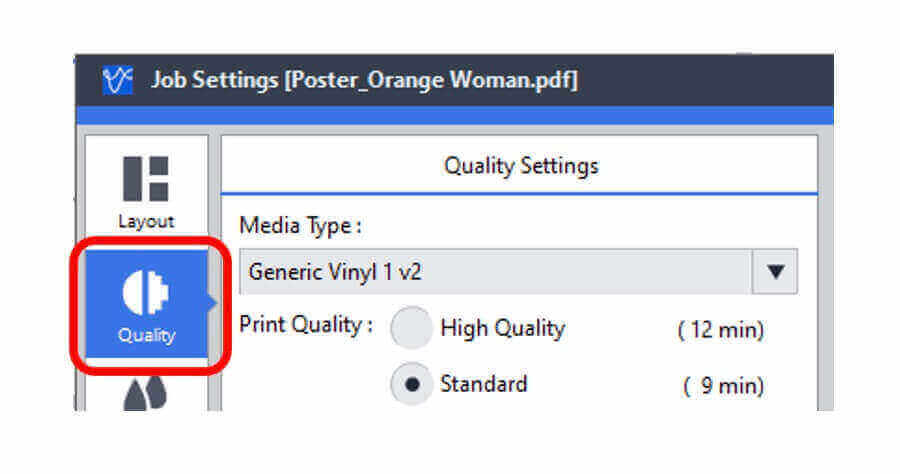This screenshot has width=900, height=474.
Task: Click the Media Type label
Action: [x=300, y=226]
